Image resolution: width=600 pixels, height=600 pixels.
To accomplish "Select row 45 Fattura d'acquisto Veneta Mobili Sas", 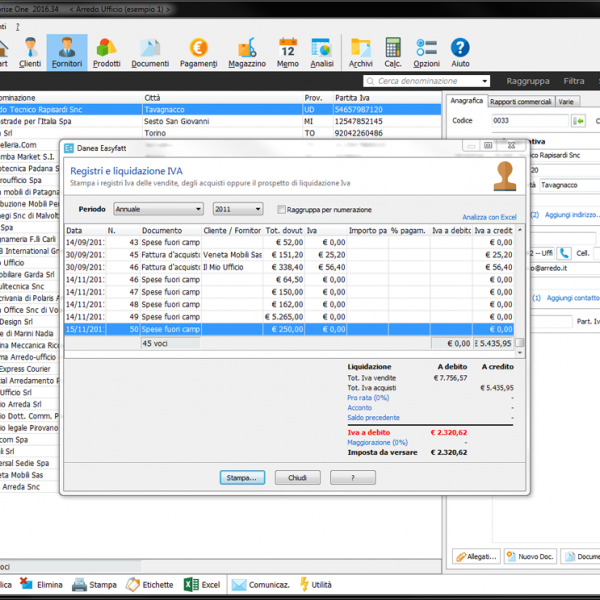I will [289, 254].
